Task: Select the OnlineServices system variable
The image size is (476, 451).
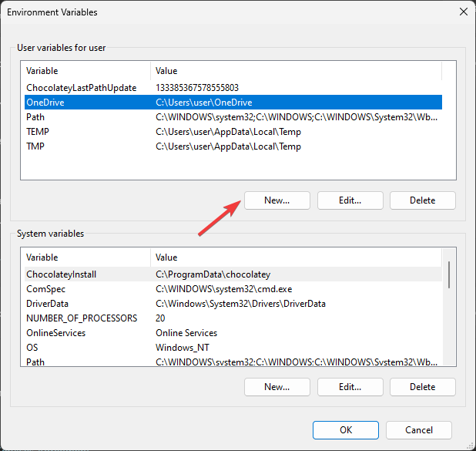Action: 55,333
